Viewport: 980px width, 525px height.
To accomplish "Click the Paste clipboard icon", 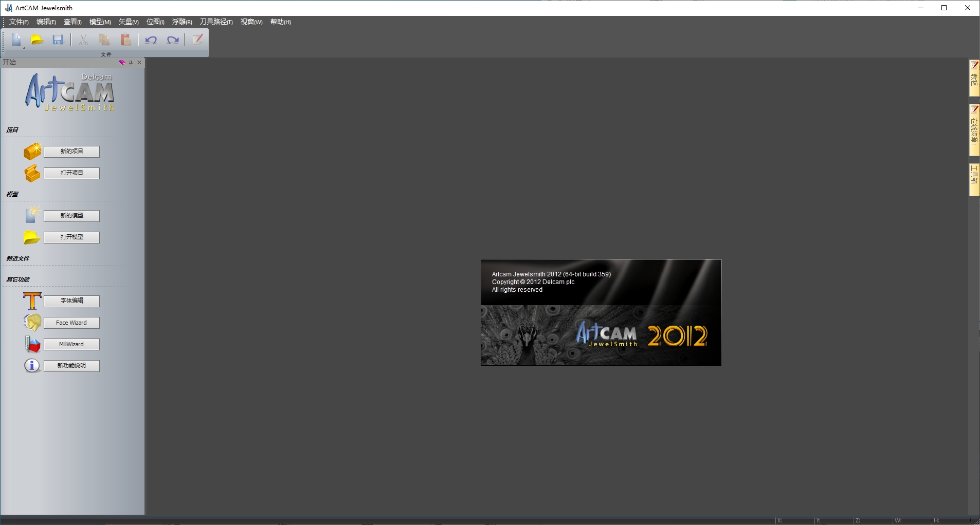I will click(125, 40).
